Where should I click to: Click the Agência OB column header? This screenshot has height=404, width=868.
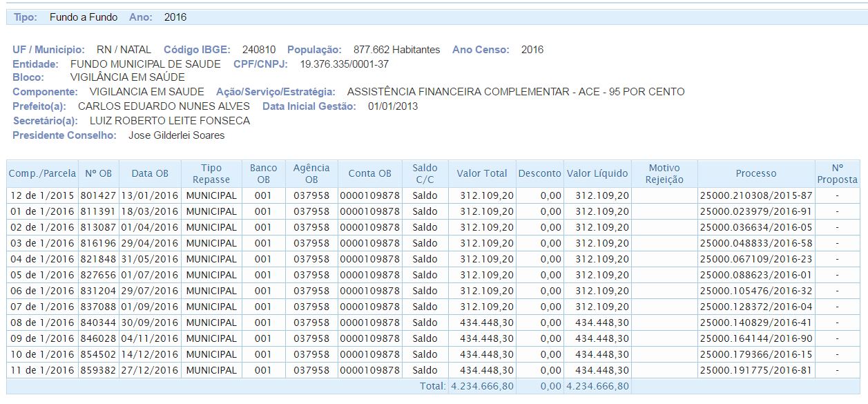311,173
